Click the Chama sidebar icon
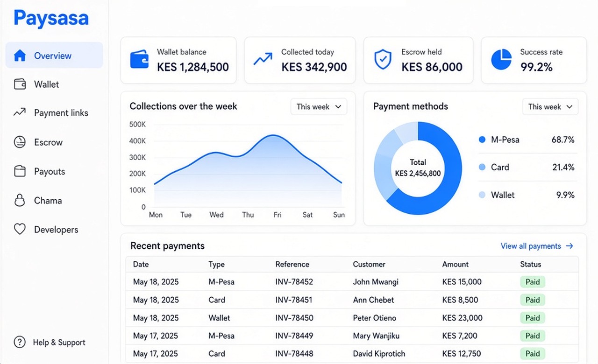Image resolution: width=598 pixels, height=364 pixels. coord(20,200)
